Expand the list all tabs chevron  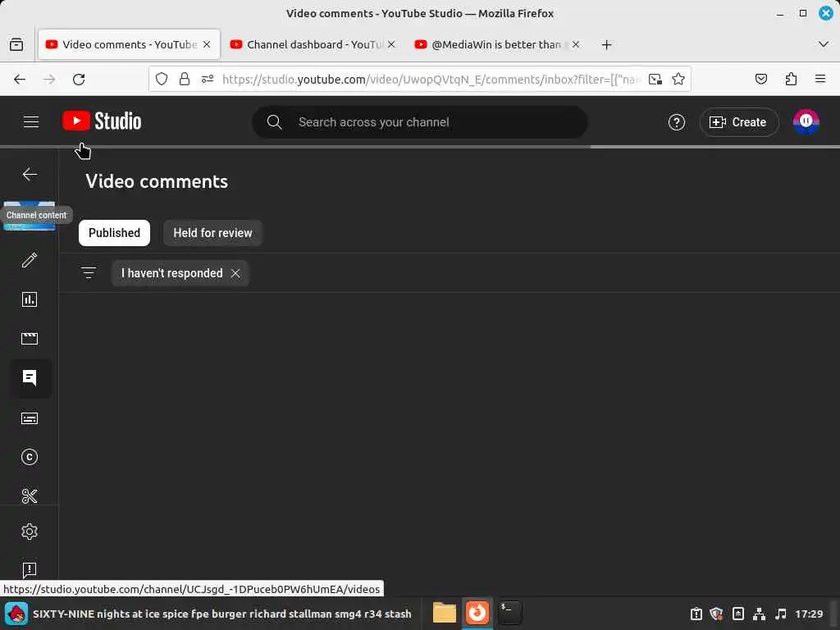click(824, 44)
